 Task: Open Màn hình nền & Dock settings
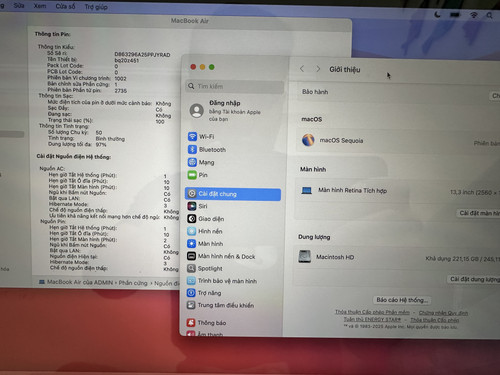(221, 257)
